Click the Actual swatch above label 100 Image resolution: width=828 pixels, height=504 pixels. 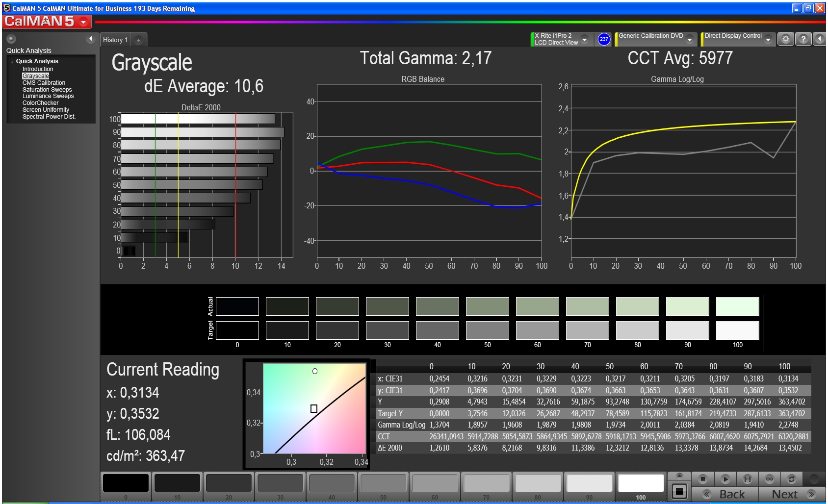click(738, 306)
